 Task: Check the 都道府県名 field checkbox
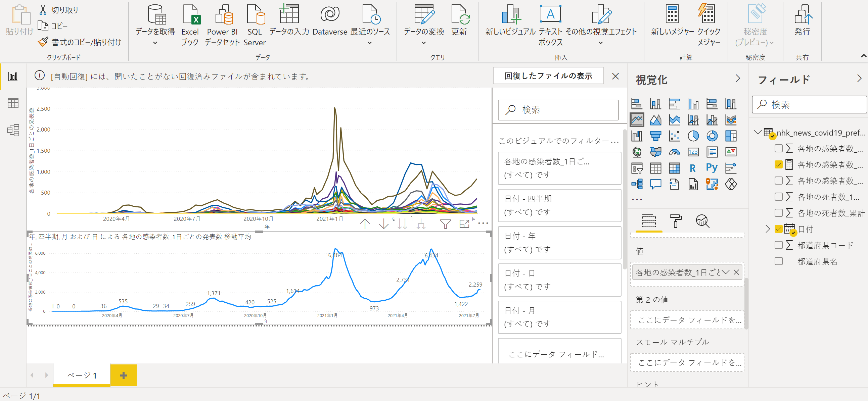point(778,261)
